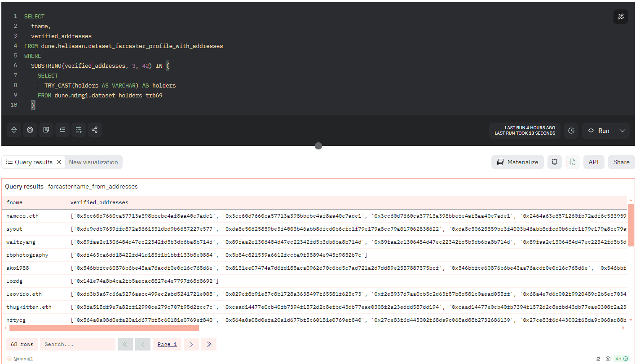Click the small footer icon left of camera
The image size is (640, 364).
pyautogui.click(x=598, y=359)
